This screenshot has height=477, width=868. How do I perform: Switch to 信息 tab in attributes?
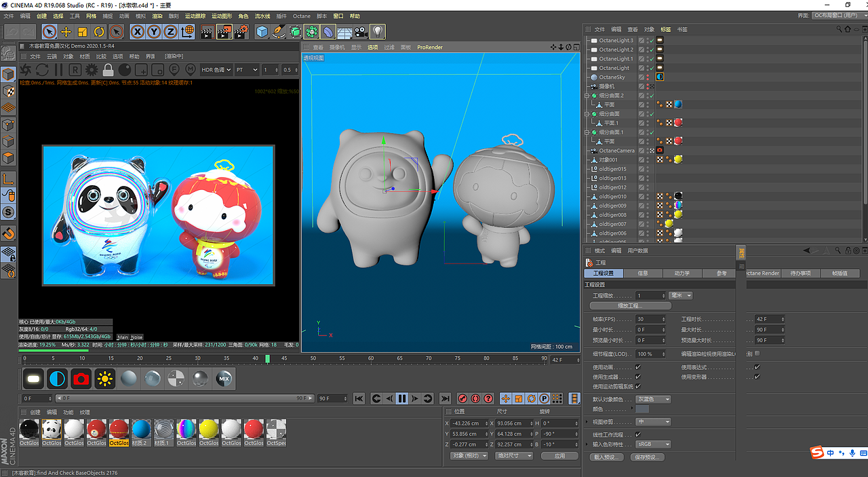[x=644, y=273]
